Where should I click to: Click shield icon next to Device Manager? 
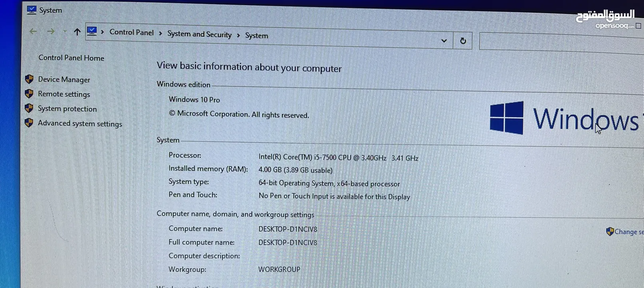[29, 79]
